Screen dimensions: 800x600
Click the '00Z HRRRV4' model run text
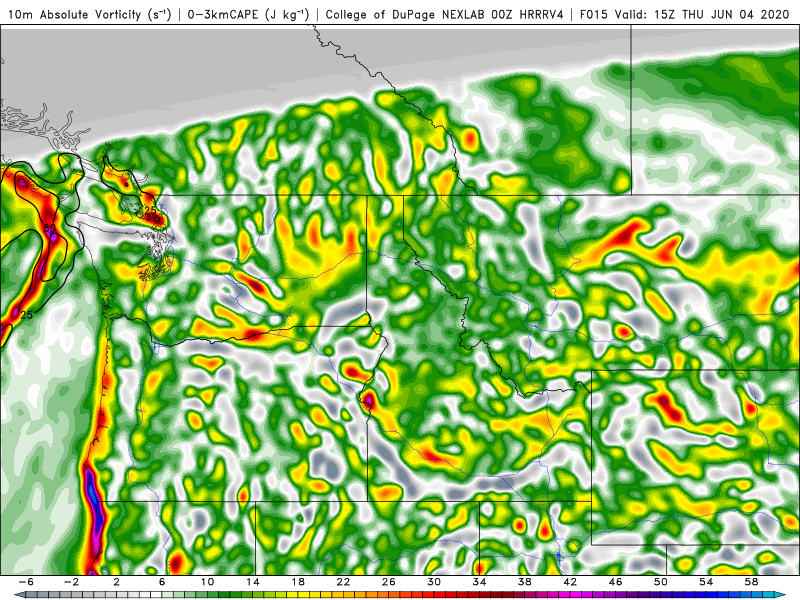tap(528, 14)
